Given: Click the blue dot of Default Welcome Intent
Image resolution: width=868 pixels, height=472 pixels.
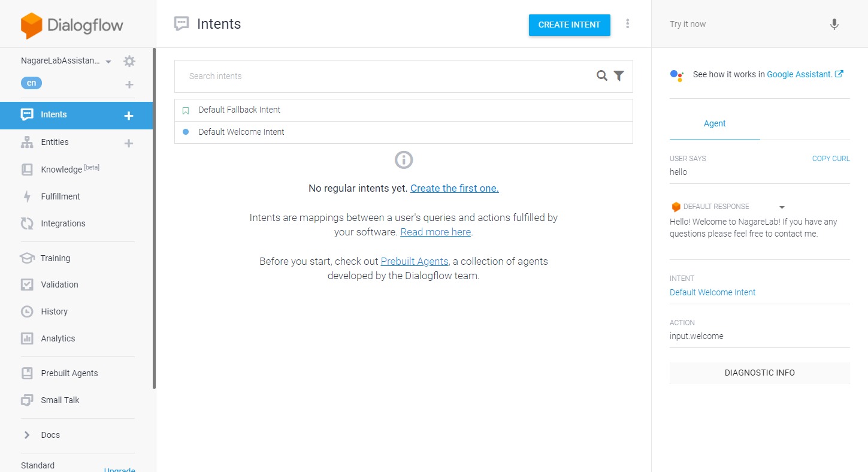Looking at the screenshot, I should (x=186, y=132).
